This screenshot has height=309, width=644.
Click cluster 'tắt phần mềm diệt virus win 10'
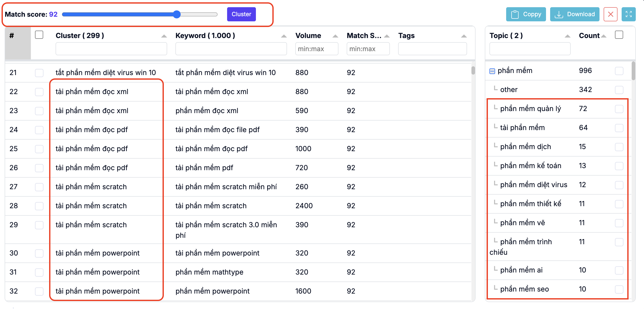(106, 72)
